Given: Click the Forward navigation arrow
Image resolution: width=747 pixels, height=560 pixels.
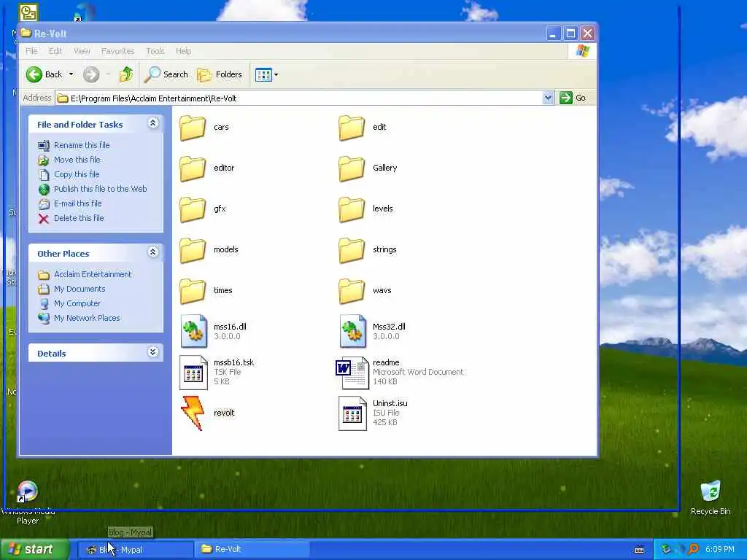Looking at the screenshot, I should point(91,74).
